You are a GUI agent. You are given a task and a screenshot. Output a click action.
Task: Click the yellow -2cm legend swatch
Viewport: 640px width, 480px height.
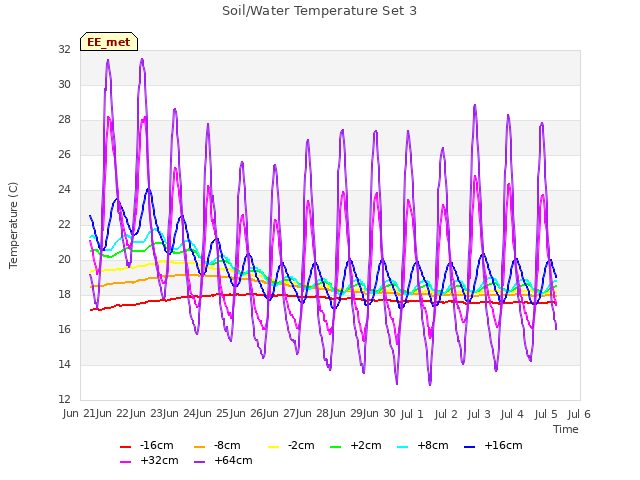pos(273,447)
